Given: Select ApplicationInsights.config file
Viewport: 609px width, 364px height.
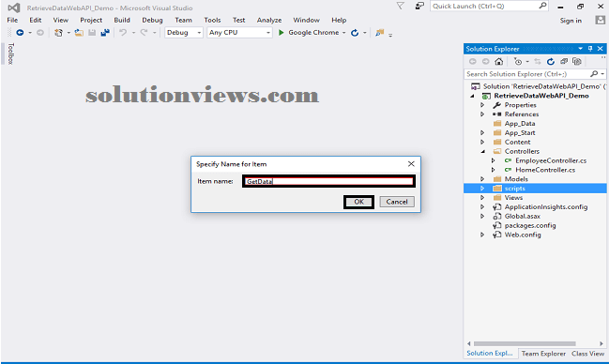Looking at the screenshot, I should point(546,207).
